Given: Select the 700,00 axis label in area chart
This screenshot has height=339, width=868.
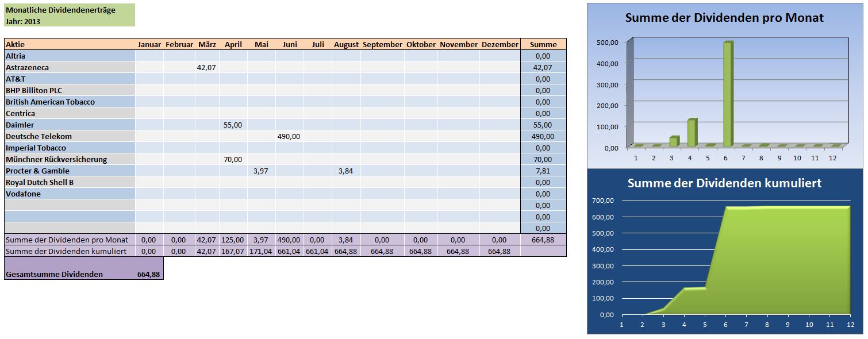Looking at the screenshot, I should point(604,201).
